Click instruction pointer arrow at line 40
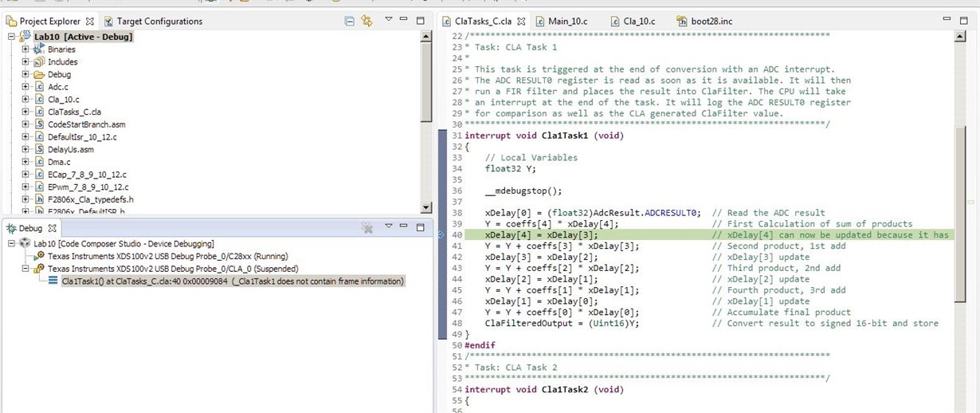Viewport: 980px width, 413px height. (442, 235)
